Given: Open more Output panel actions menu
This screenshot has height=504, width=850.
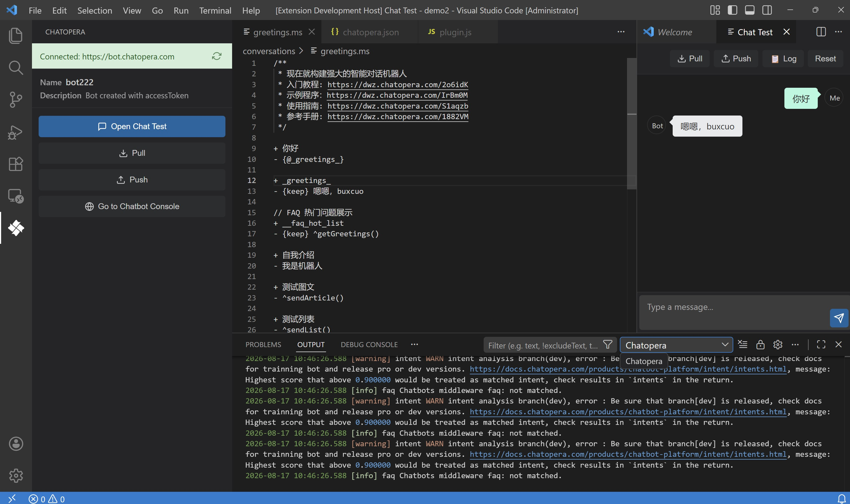Looking at the screenshot, I should 795,345.
